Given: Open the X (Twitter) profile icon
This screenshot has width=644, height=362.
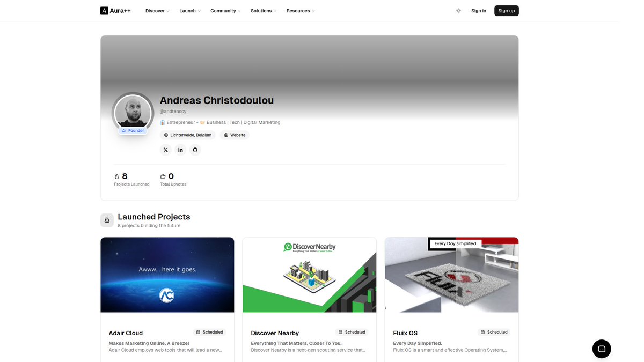Looking at the screenshot, I should tap(165, 150).
